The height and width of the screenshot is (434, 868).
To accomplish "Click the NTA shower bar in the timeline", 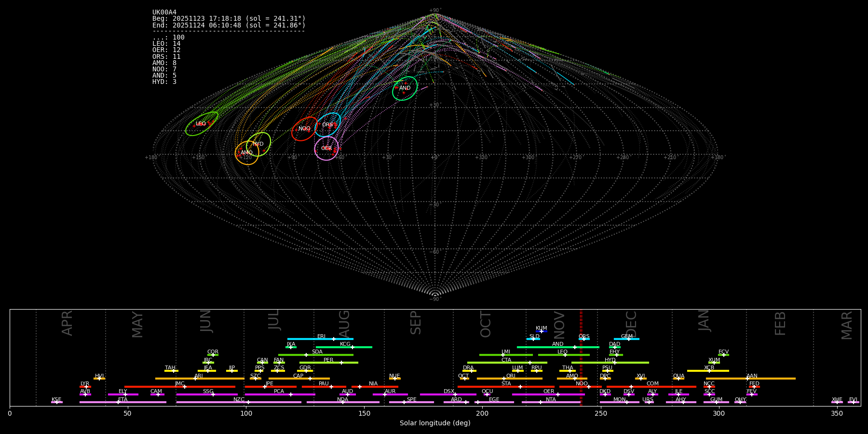I will (551, 402).
